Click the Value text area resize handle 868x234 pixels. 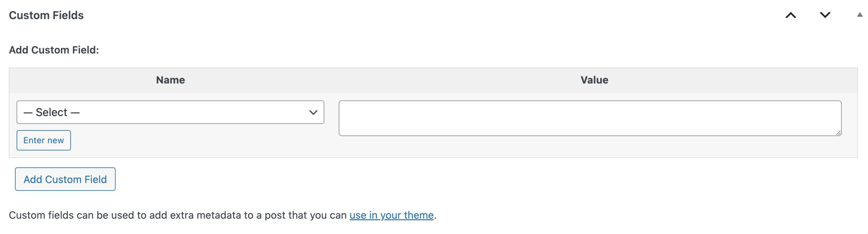(838, 133)
